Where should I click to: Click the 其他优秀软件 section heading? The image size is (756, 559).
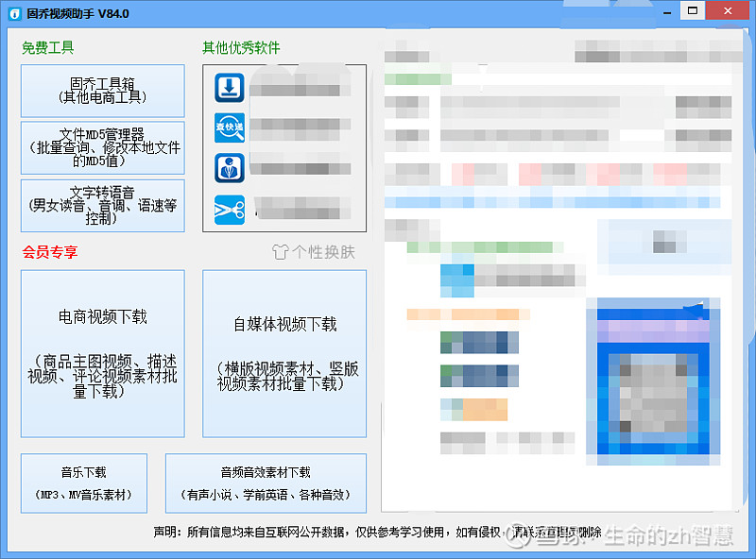pyautogui.click(x=241, y=48)
